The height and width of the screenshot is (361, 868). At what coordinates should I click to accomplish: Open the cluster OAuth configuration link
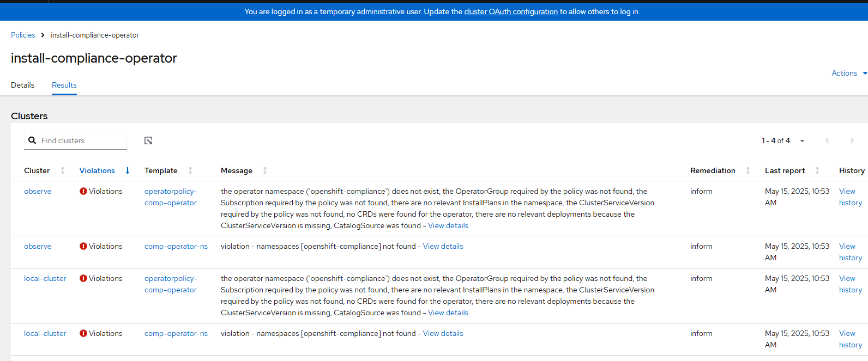511,11
